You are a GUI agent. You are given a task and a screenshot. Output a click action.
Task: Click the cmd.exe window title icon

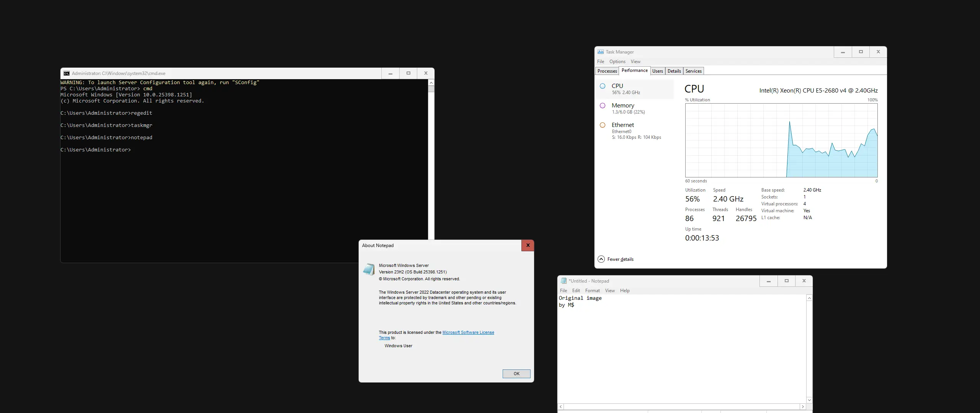(x=67, y=73)
